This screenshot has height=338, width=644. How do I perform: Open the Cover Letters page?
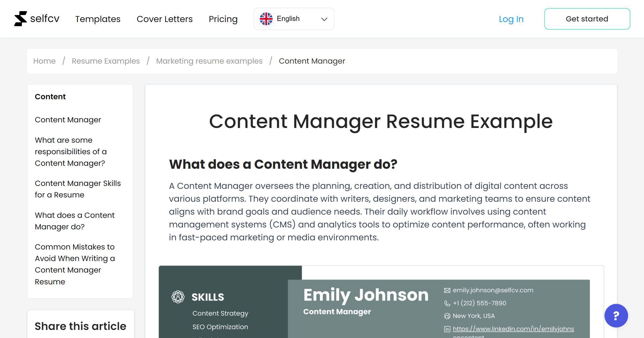[x=164, y=19]
